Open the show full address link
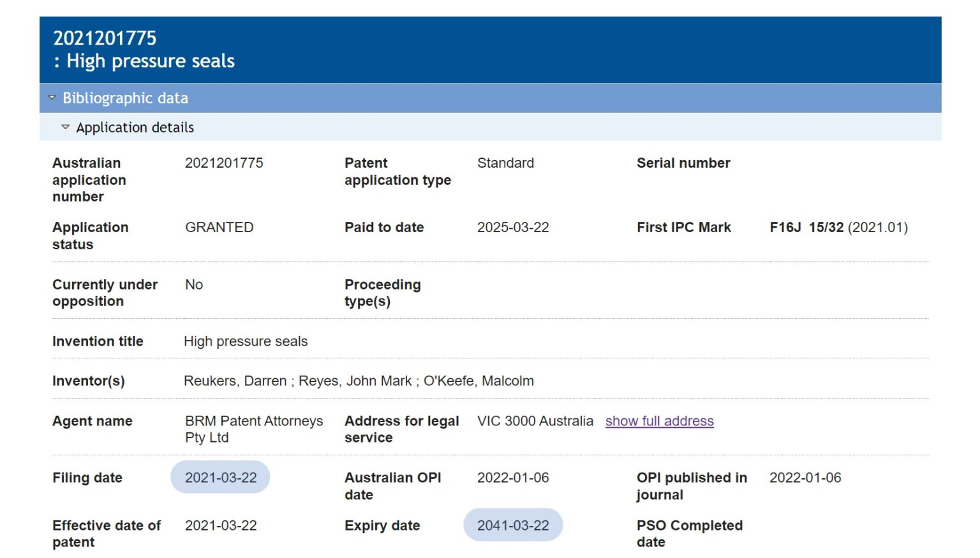The height and width of the screenshot is (558, 980). pyautogui.click(x=659, y=421)
